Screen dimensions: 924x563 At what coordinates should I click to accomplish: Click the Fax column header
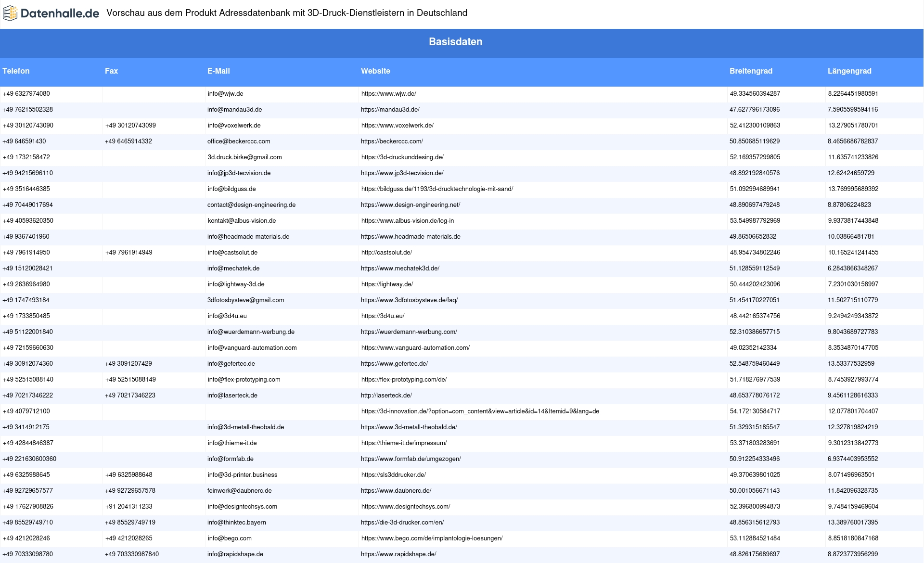click(111, 71)
